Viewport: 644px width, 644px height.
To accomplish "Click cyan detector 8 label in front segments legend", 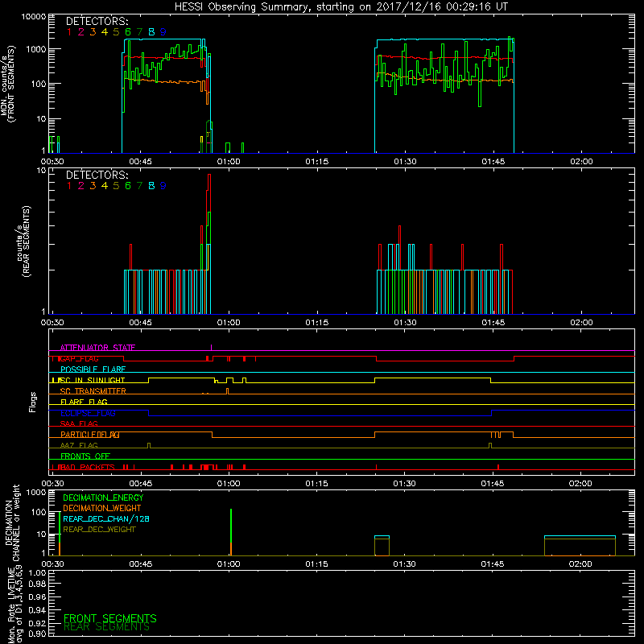I will pyautogui.click(x=151, y=32).
